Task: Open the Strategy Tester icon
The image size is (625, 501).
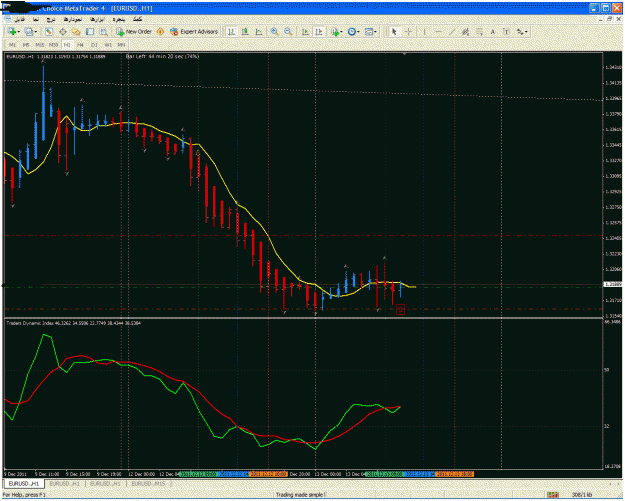Action: click(x=104, y=32)
